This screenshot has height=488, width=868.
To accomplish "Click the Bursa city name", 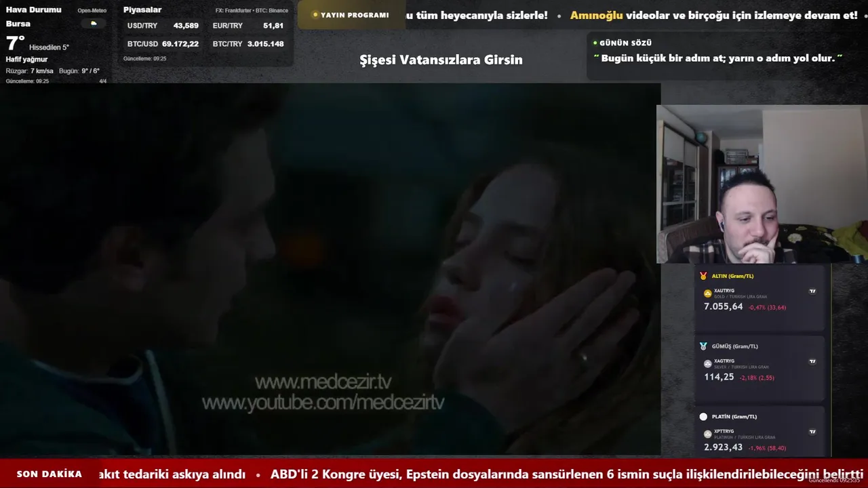I will point(18,24).
